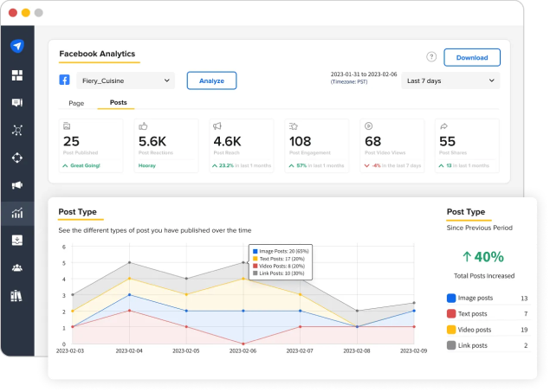
Task: Select the network nodes icon in sidebar
Action: click(x=16, y=130)
